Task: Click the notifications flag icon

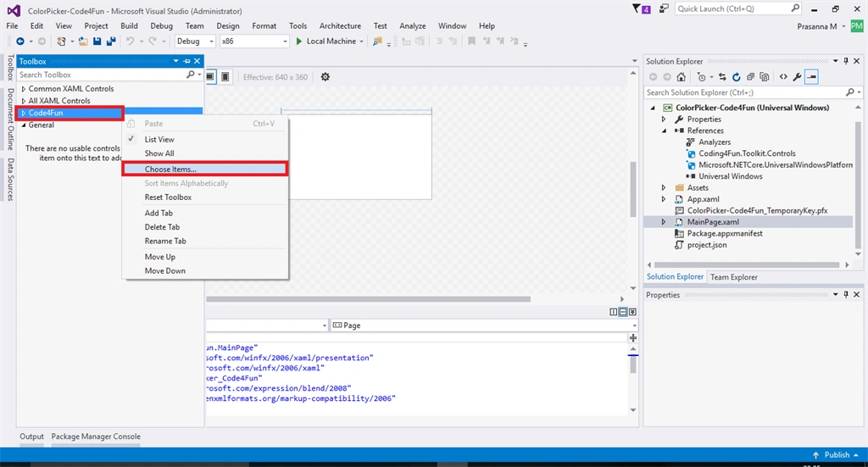Action: (642, 8)
